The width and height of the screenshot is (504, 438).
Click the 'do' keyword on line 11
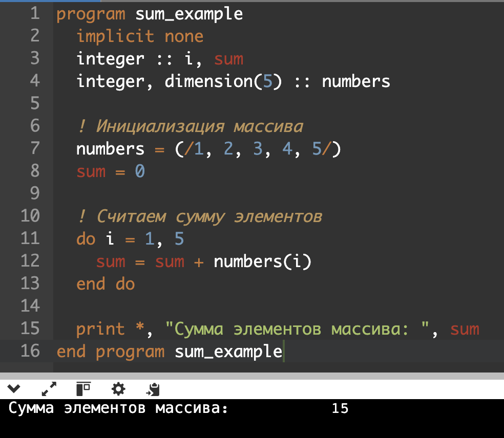[86, 239]
